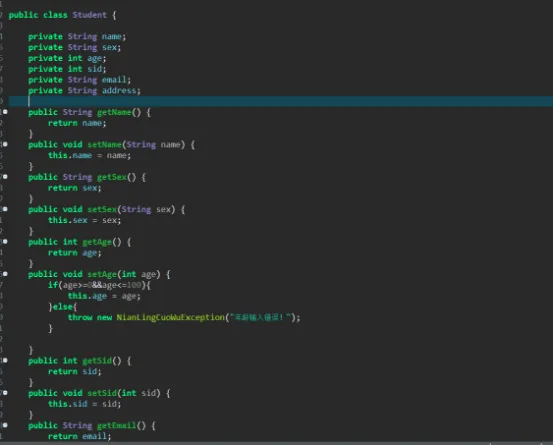
Task: Collapse the setSex(String sex) method fold marker
Action: [5, 209]
